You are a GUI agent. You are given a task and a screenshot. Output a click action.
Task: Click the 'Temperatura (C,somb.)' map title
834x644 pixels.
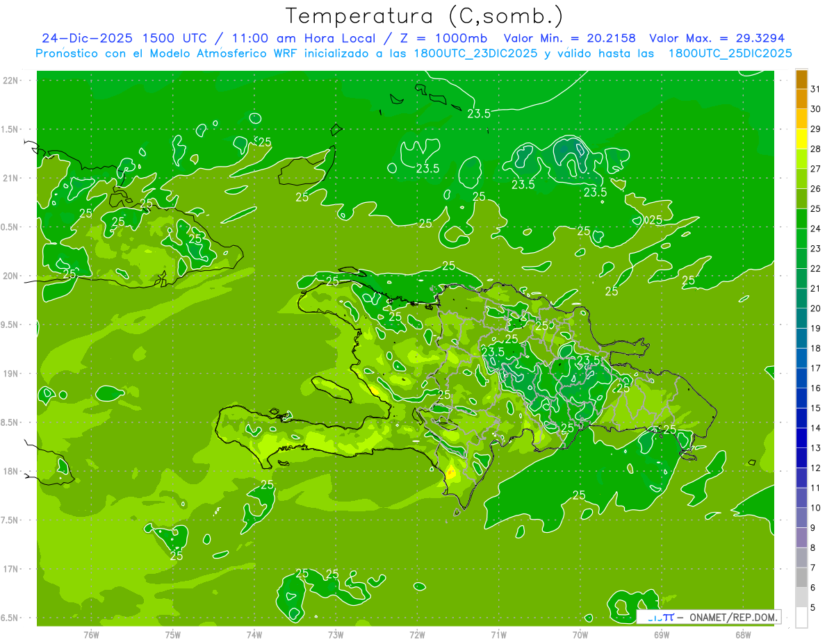click(x=424, y=16)
